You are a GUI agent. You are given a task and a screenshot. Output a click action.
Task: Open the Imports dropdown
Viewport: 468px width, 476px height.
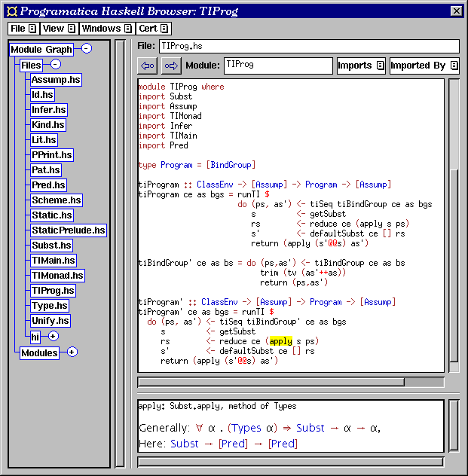[360, 66]
